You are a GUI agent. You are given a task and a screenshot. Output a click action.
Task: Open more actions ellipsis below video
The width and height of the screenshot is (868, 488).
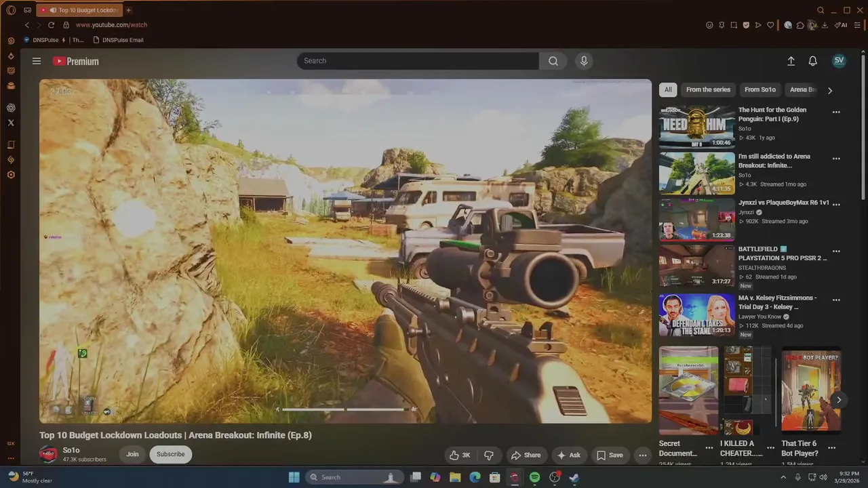[x=643, y=455]
